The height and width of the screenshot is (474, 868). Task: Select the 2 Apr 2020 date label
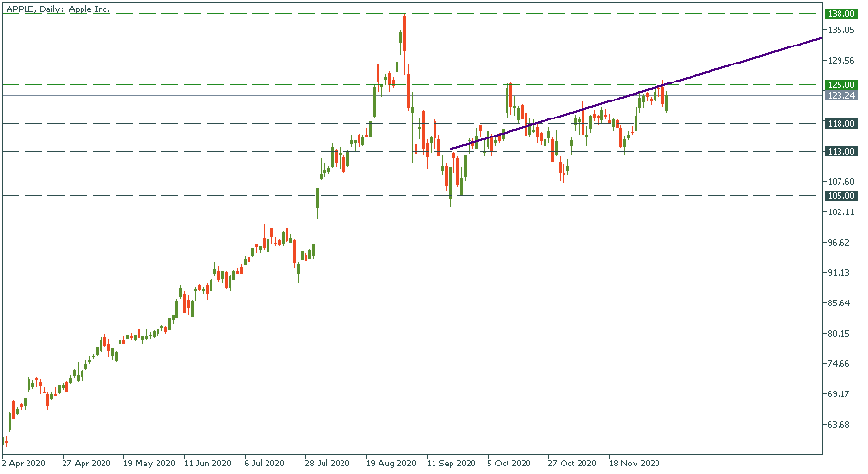24,464
